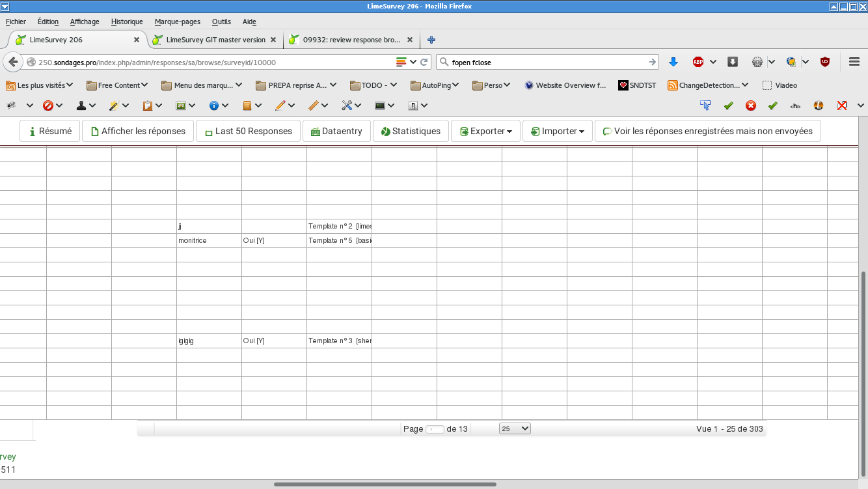Reload the page with refresh icon
The height and width of the screenshot is (489, 868).
(x=424, y=63)
